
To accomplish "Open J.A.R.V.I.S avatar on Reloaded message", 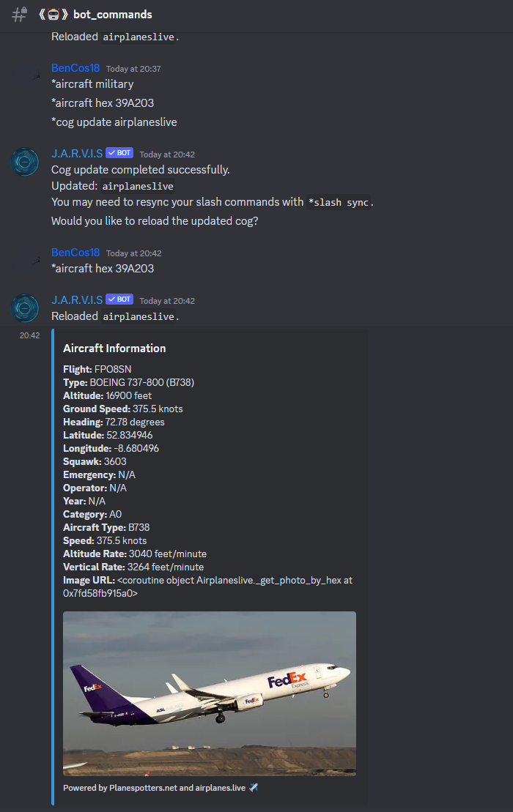I will (25, 308).
